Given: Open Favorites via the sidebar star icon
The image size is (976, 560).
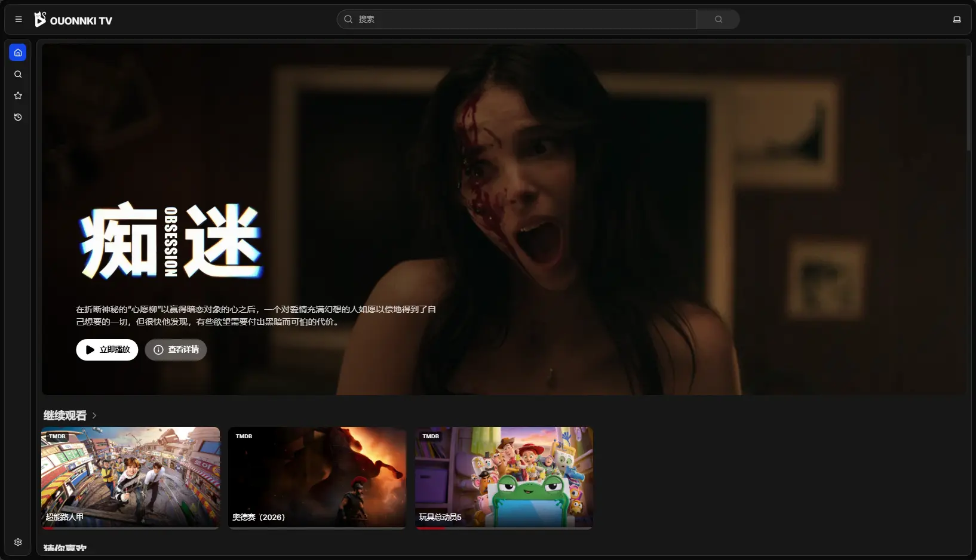Looking at the screenshot, I should 18,96.
